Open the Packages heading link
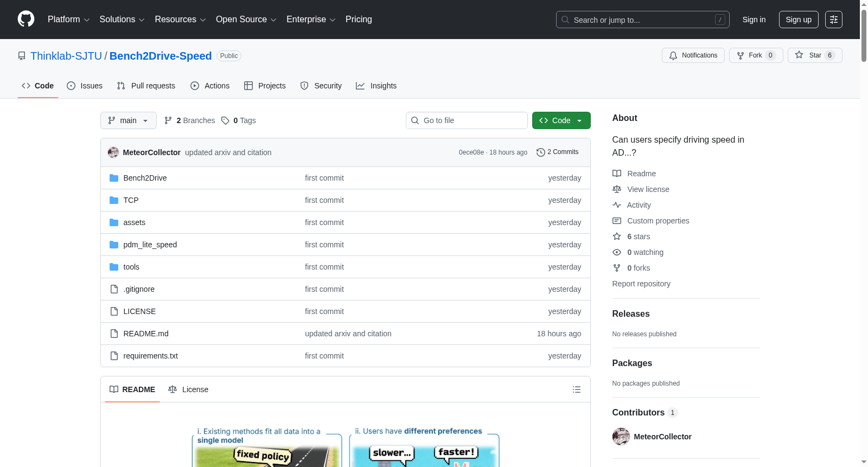The image size is (868, 467). tap(632, 363)
